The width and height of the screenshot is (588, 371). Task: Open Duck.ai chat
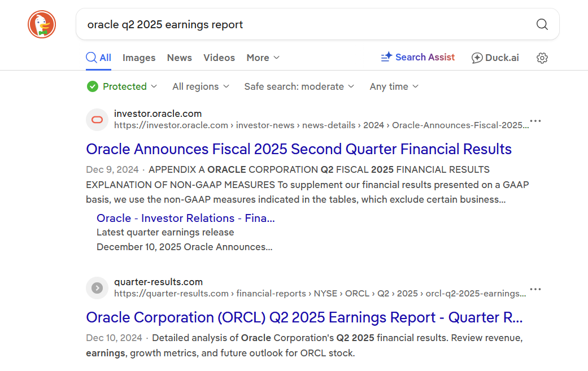coord(495,58)
